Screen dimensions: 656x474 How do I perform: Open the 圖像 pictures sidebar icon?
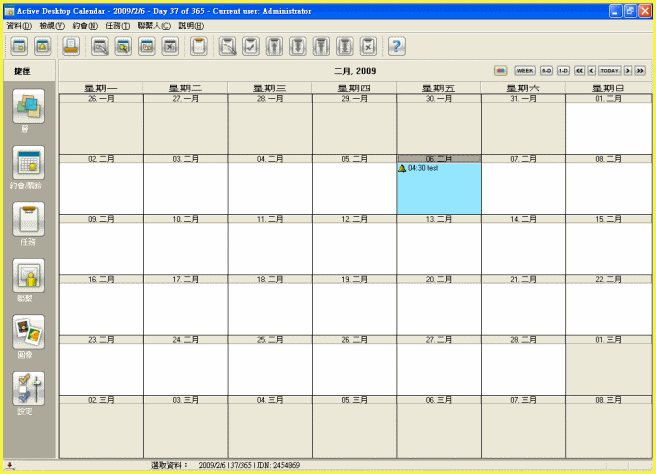pos(28,331)
